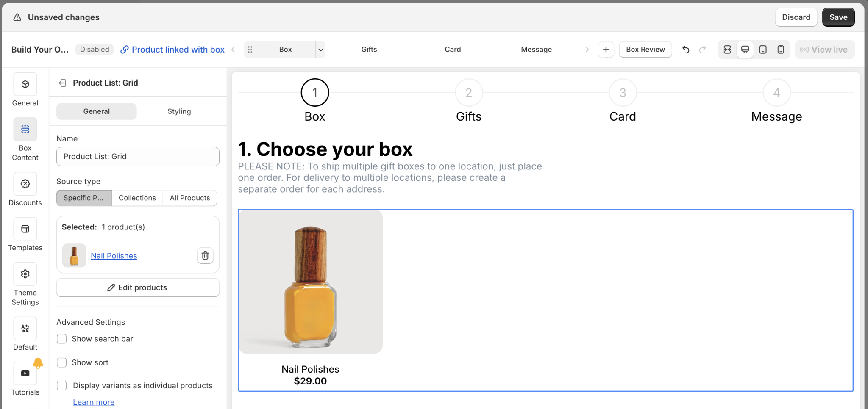Expand more steps with the right chevron
This screenshot has height=409, width=868.
click(587, 50)
